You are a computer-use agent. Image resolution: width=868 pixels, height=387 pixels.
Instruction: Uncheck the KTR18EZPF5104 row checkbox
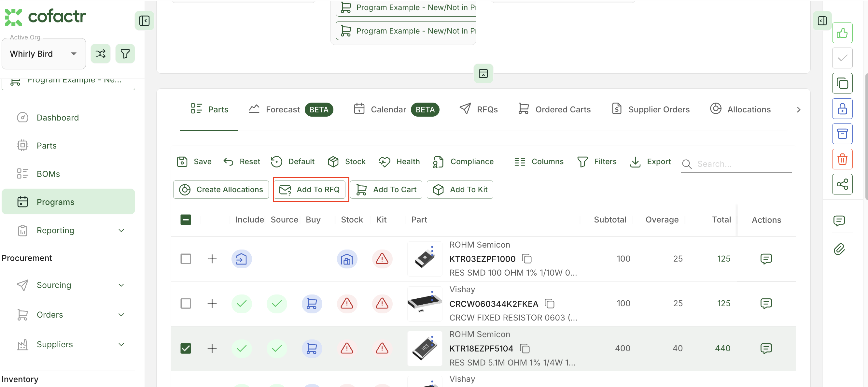pos(186,349)
